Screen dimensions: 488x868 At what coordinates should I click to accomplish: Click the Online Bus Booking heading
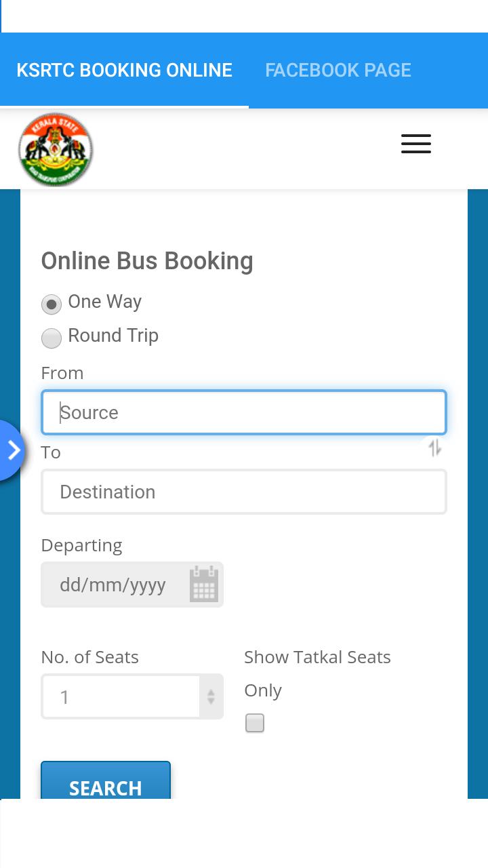[x=147, y=261]
